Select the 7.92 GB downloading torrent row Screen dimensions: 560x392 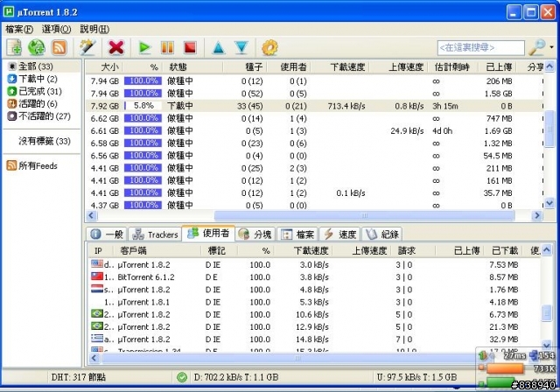(x=314, y=106)
